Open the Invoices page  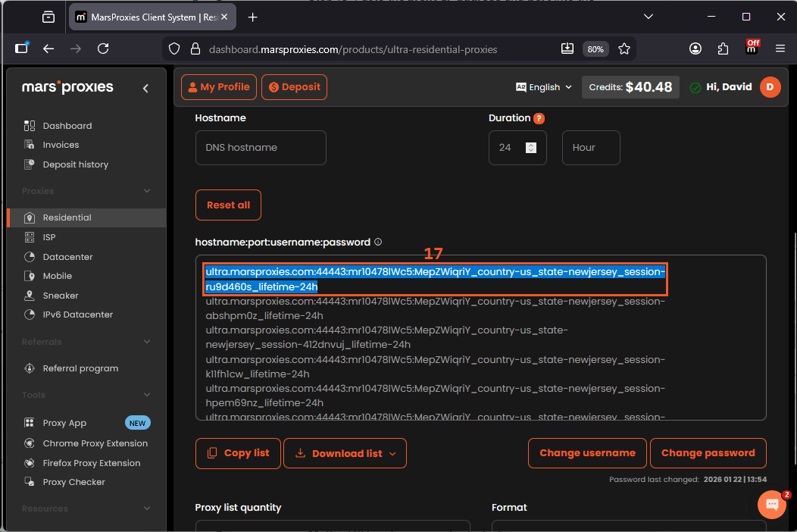tap(61, 145)
